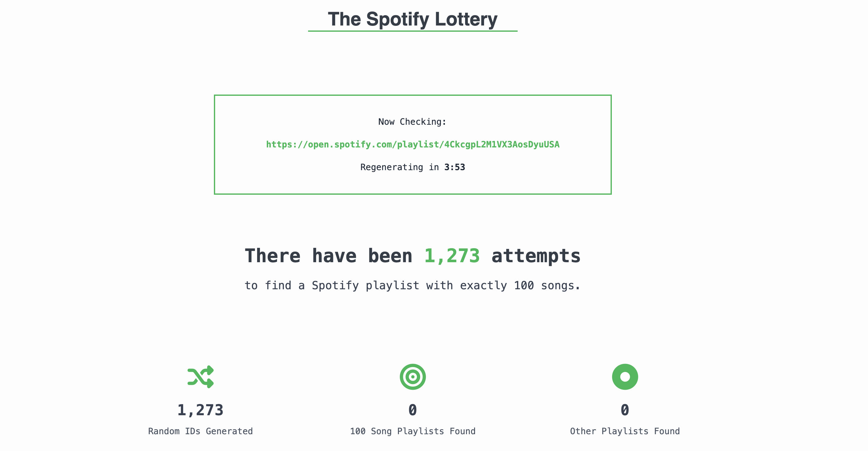Click the icon above Random IDs Generated
Viewport: 868px width, 451px height.
click(x=200, y=377)
